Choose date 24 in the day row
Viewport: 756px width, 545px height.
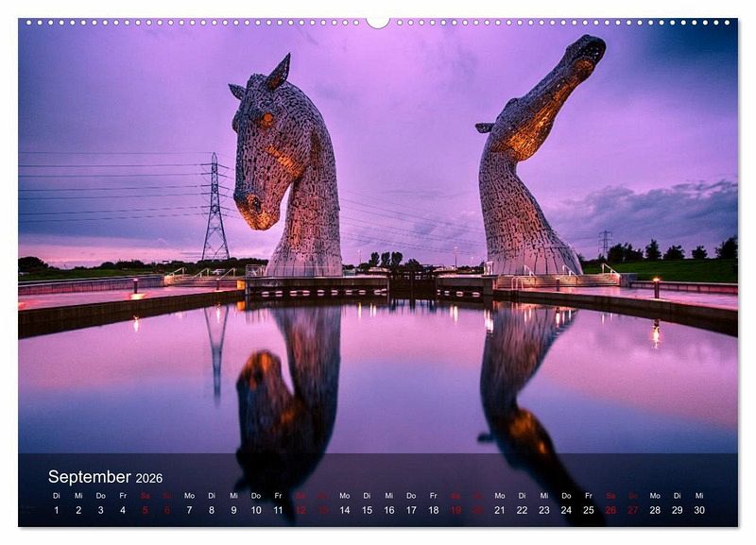[566, 510]
